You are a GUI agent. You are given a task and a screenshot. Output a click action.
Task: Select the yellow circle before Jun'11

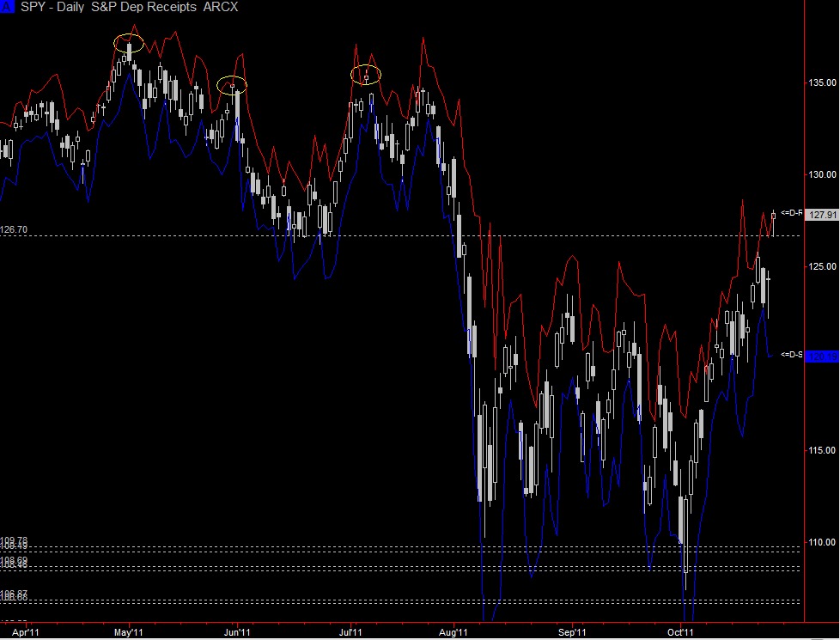pyautogui.click(x=232, y=85)
